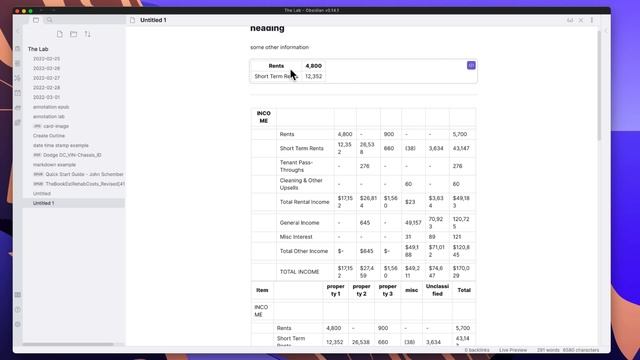Open Untitled note in file list

pyautogui.click(x=42, y=193)
